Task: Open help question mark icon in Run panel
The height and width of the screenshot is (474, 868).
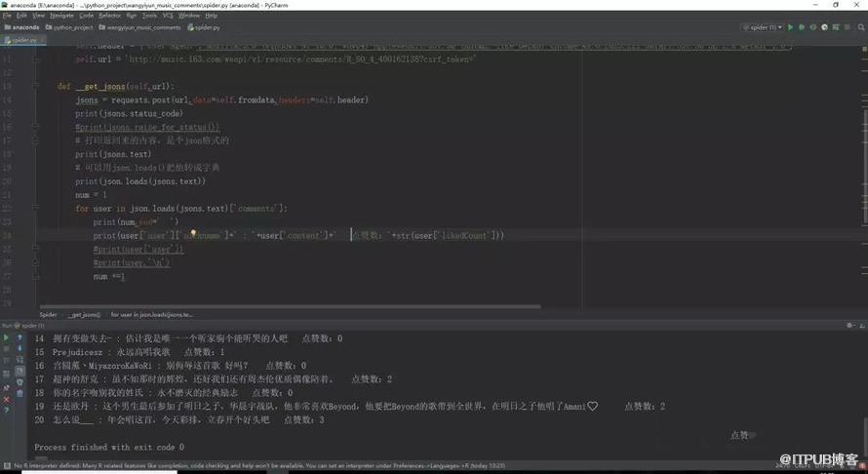Action: (x=6, y=411)
